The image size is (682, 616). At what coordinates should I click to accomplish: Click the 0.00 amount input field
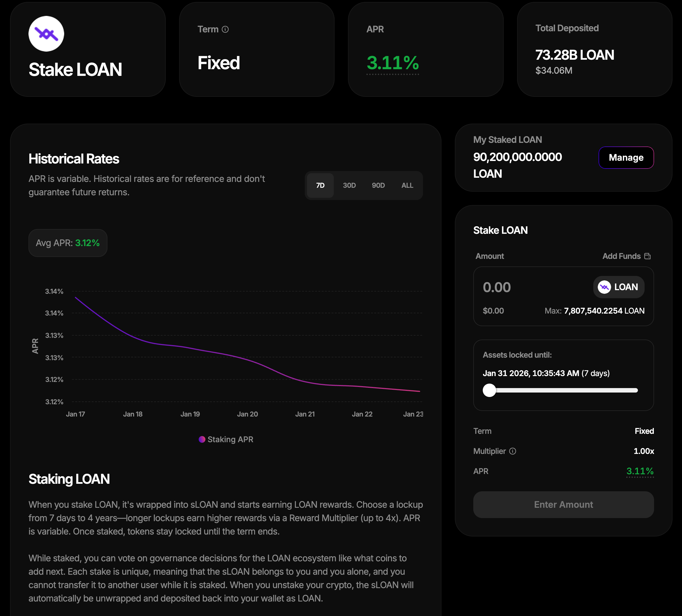pyautogui.click(x=497, y=287)
